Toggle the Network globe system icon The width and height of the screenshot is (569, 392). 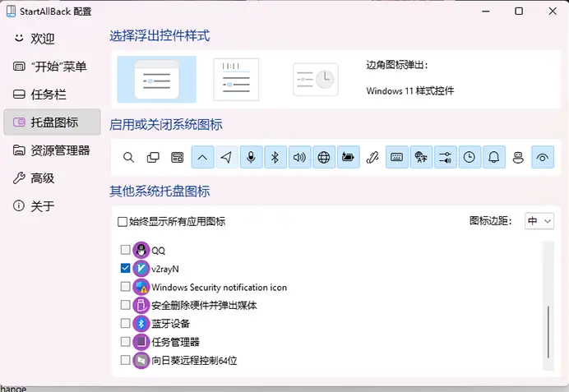click(x=324, y=158)
